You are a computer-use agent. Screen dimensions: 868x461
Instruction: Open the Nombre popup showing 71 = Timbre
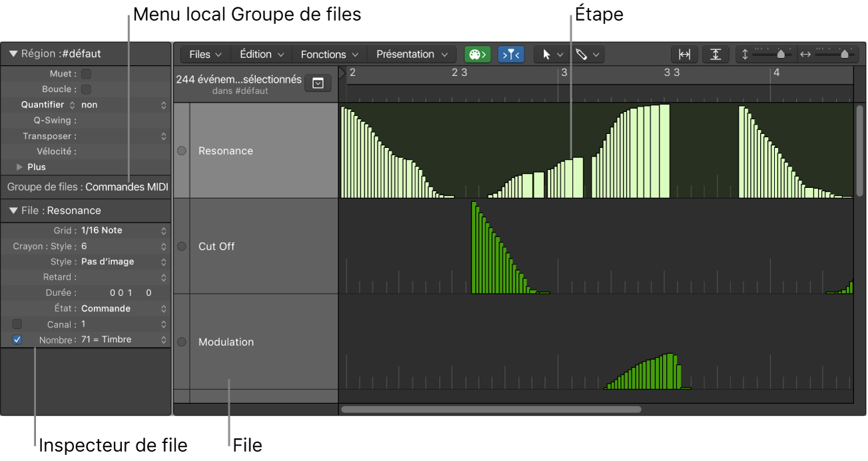pos(124,340)
